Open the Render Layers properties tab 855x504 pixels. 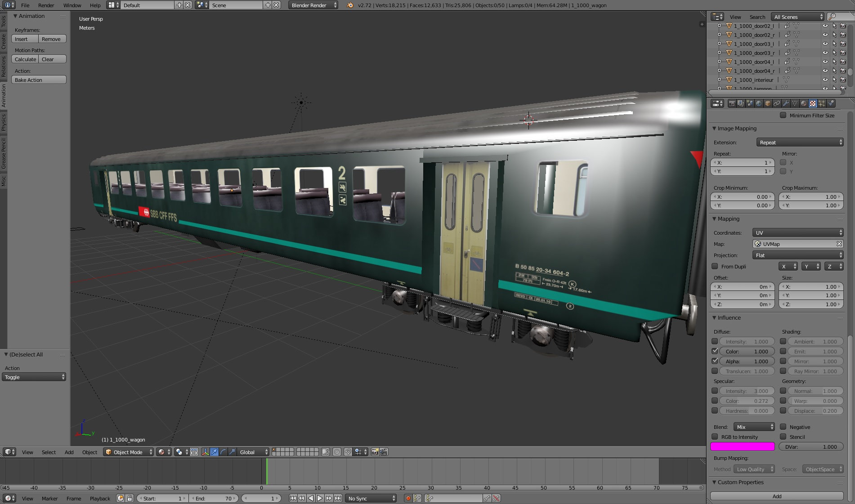[x=741, y=103]
